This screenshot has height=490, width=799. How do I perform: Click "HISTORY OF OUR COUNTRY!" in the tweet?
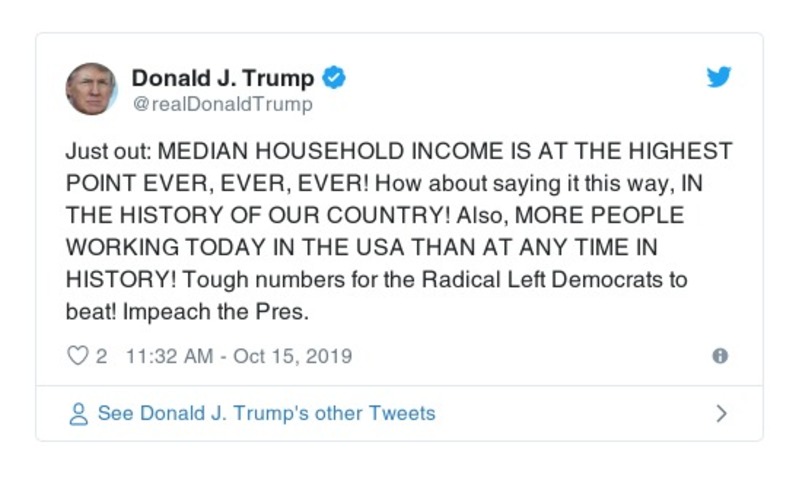[263, 215]
